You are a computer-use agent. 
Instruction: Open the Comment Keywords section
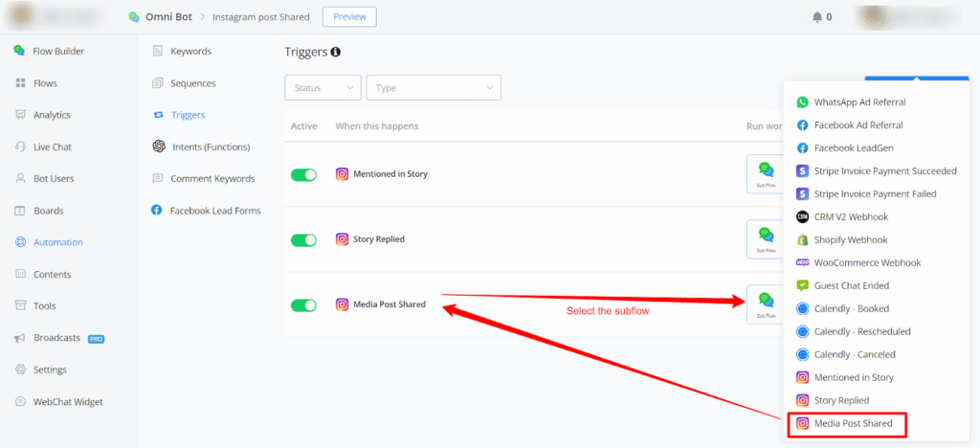(212, 178)
